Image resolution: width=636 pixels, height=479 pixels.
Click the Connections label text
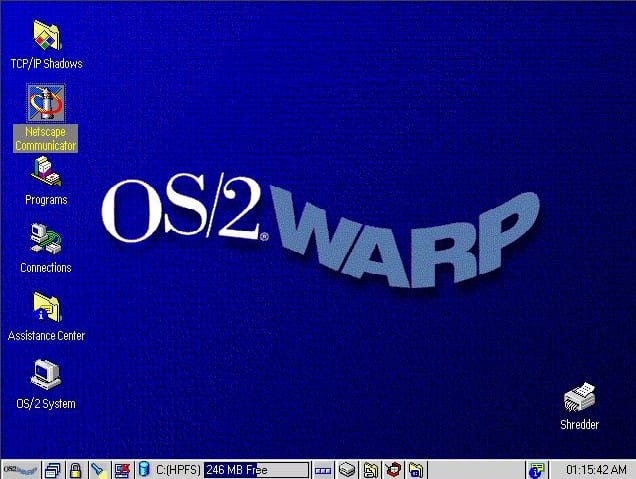(x=46, y=268)
